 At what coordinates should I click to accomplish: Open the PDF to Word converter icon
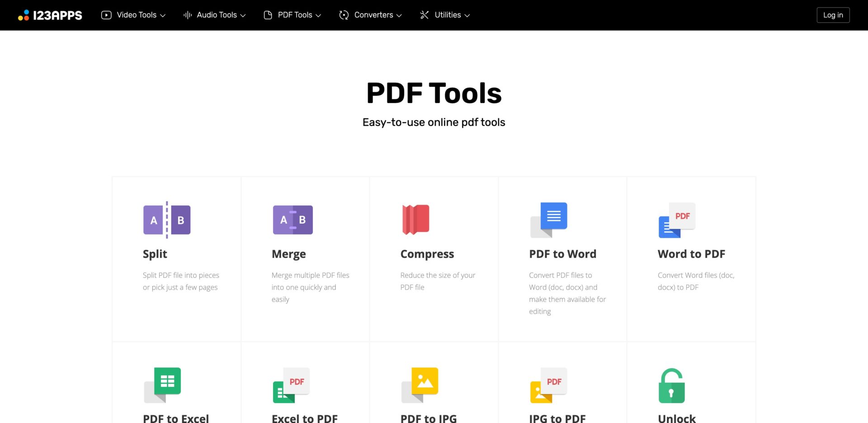pos(548,220)
